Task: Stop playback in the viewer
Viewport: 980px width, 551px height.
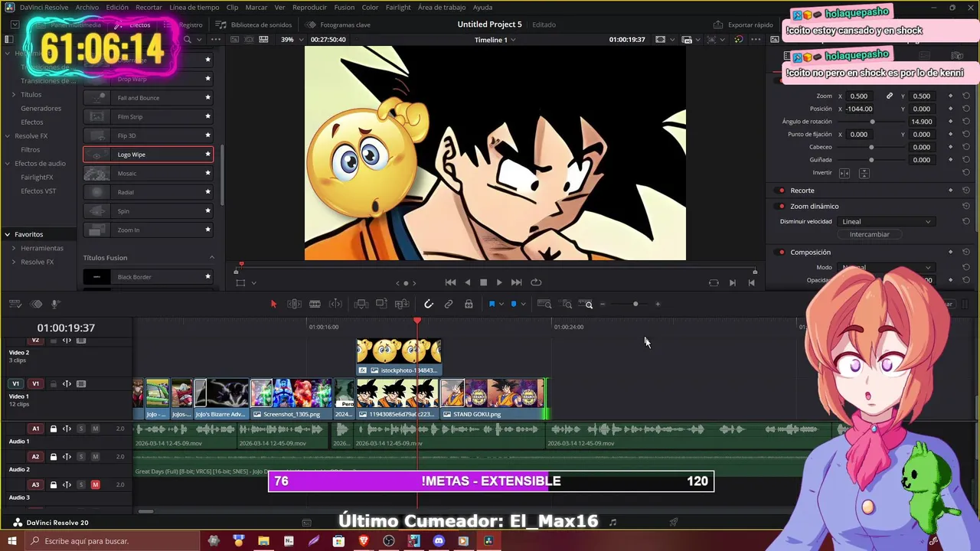Action: (483, 282)
